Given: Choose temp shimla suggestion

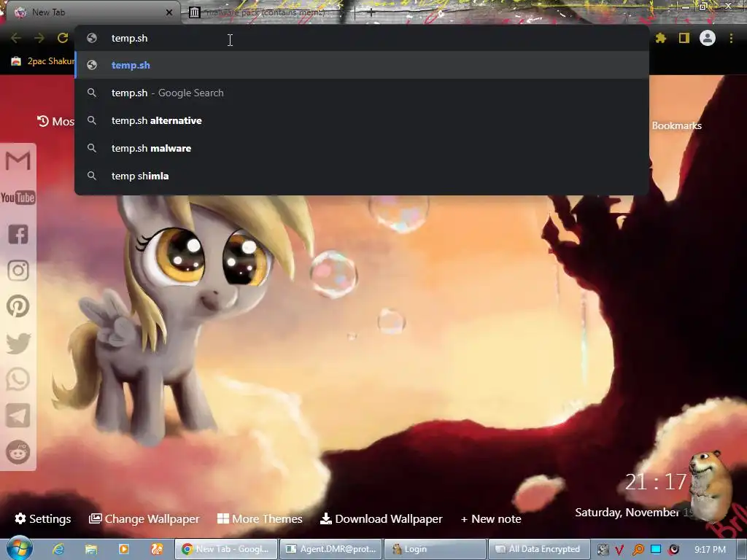Looking at the screenshot, I should [362, 176].
